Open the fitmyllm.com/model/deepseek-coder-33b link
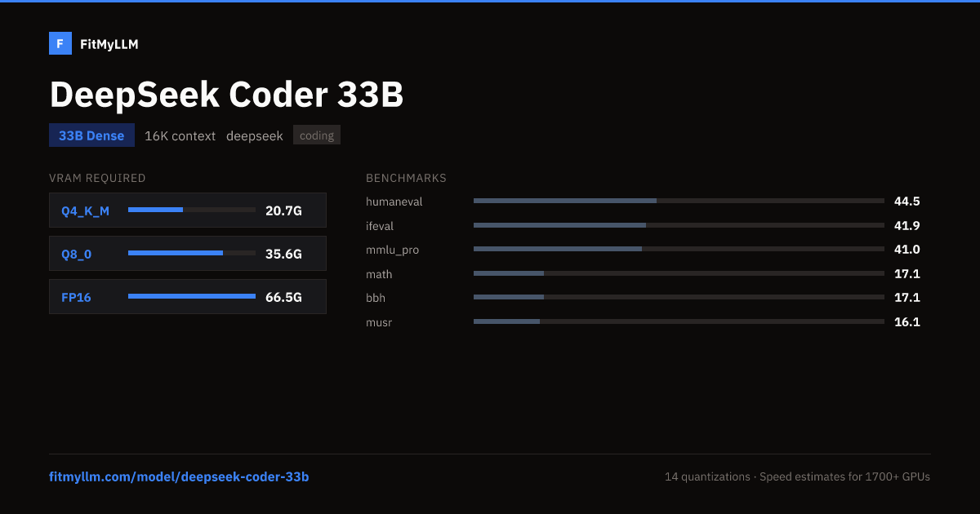The image size is (980, 514). pos(179,476)
